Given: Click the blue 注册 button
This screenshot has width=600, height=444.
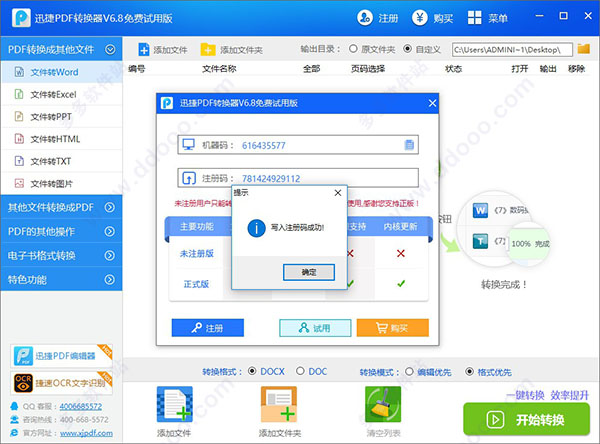Looking at the screenshot, I should [x=207, y=328].
